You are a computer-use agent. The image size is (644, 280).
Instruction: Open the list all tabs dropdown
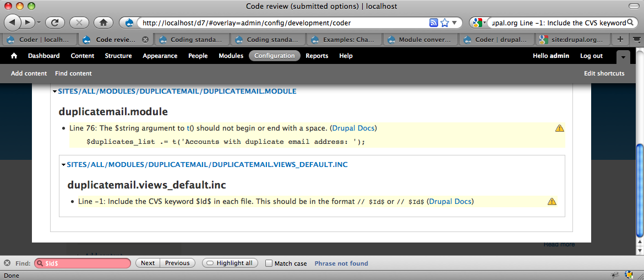pyautogui.click(x=636, y=40)
